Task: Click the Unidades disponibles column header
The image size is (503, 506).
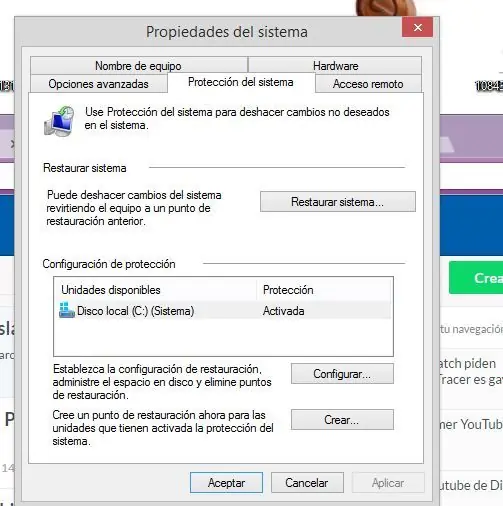Action: (x=155, y=290)
